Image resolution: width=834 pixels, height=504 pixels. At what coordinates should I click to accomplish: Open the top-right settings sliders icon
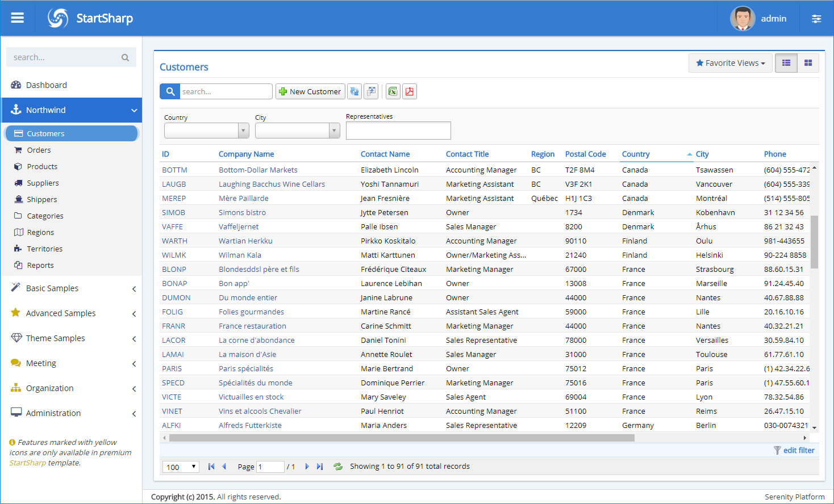coord(816,19)
